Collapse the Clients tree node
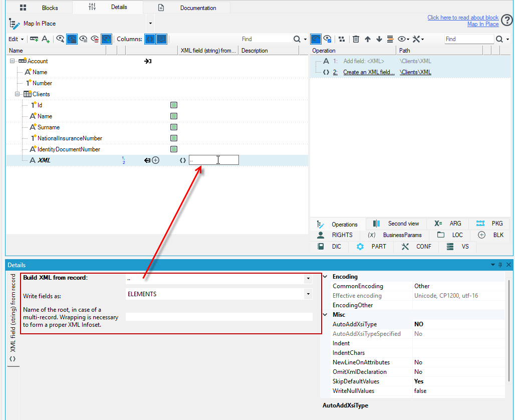515x420 pixels. coord(17,94)
